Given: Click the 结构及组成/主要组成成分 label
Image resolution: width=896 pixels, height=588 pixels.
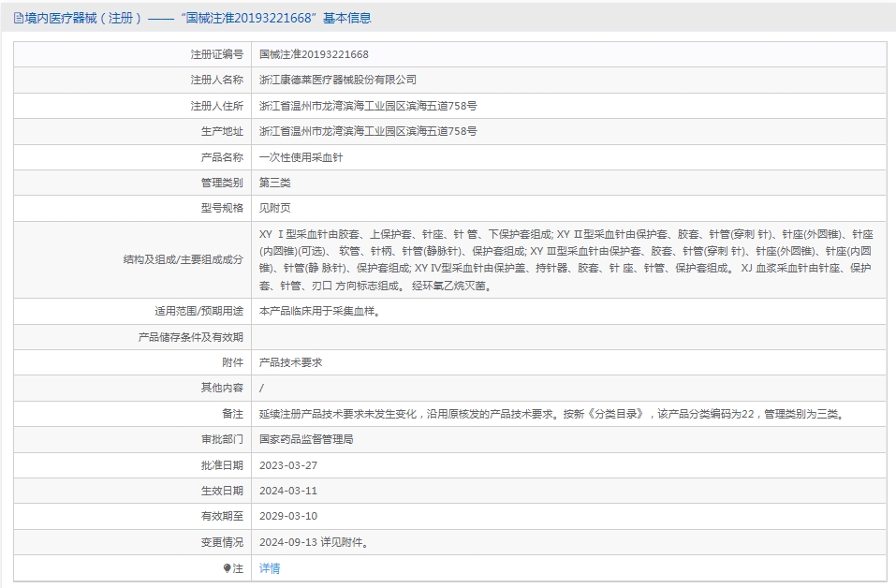Looking at the screenshot, I should pos(184,259).
